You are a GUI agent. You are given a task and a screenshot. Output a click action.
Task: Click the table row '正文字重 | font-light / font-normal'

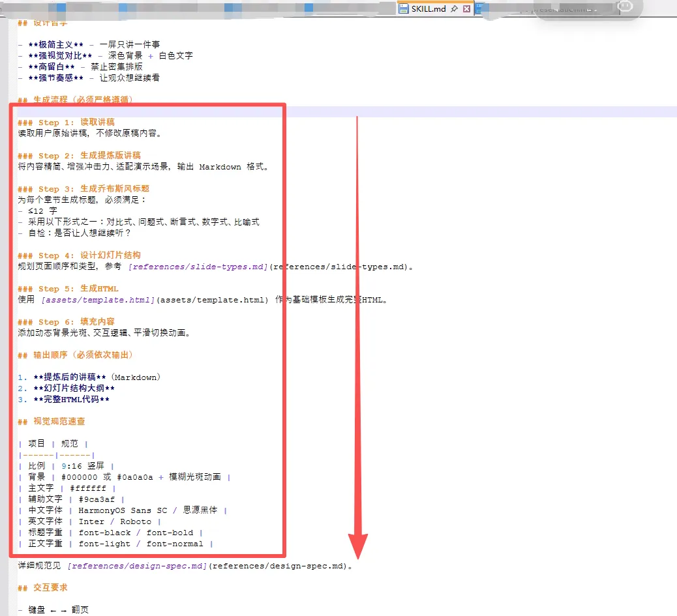[115, 544]
